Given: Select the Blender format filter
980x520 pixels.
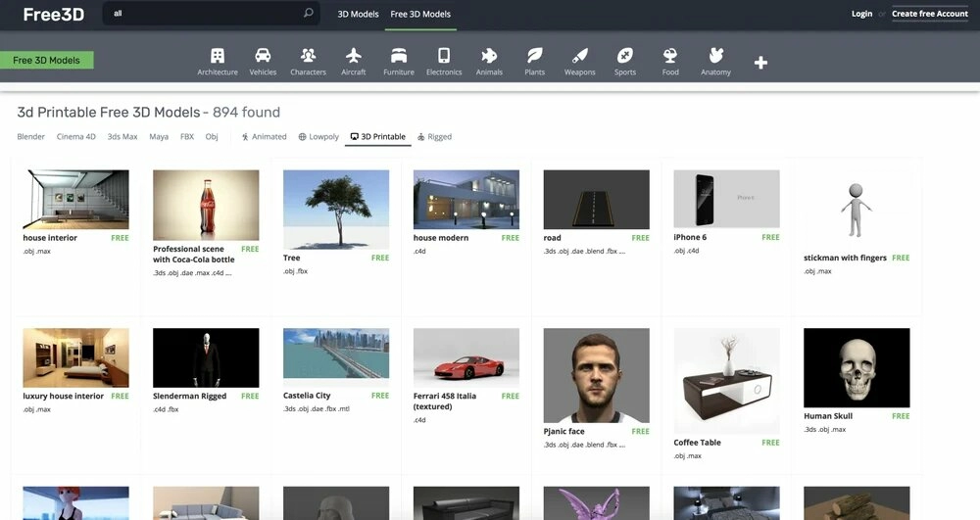Looking at the screenshot, I should (31, 137).
